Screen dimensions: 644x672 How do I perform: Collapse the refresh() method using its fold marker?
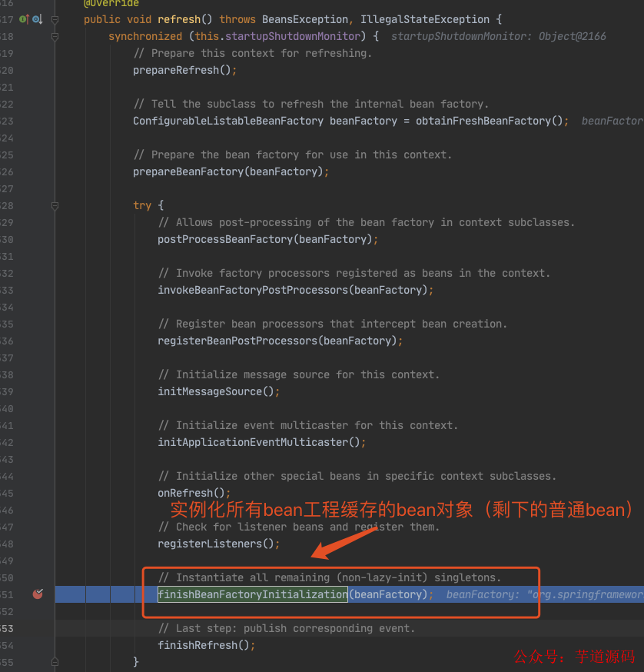55,19
